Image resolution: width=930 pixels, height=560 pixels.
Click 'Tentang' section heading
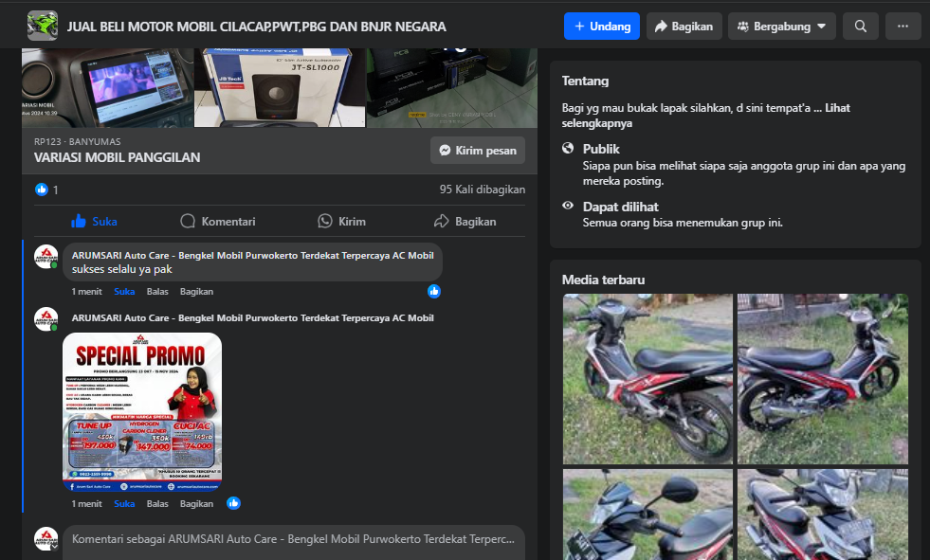(586, 81)
